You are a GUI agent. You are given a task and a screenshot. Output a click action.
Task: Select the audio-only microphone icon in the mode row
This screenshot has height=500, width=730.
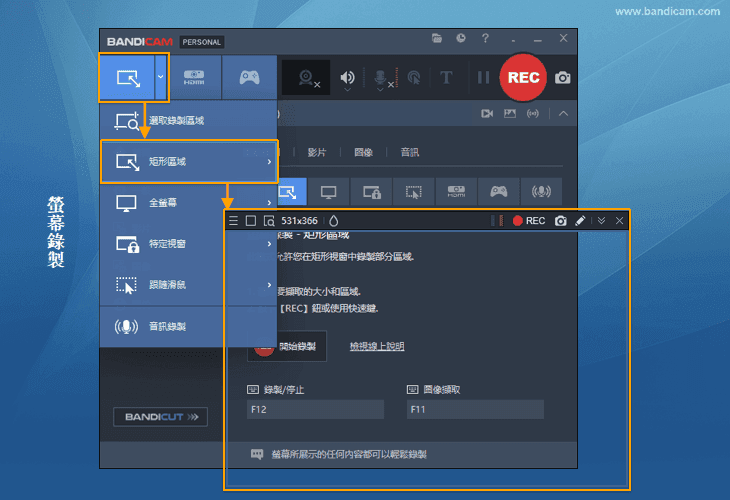(x=541, y=191)
